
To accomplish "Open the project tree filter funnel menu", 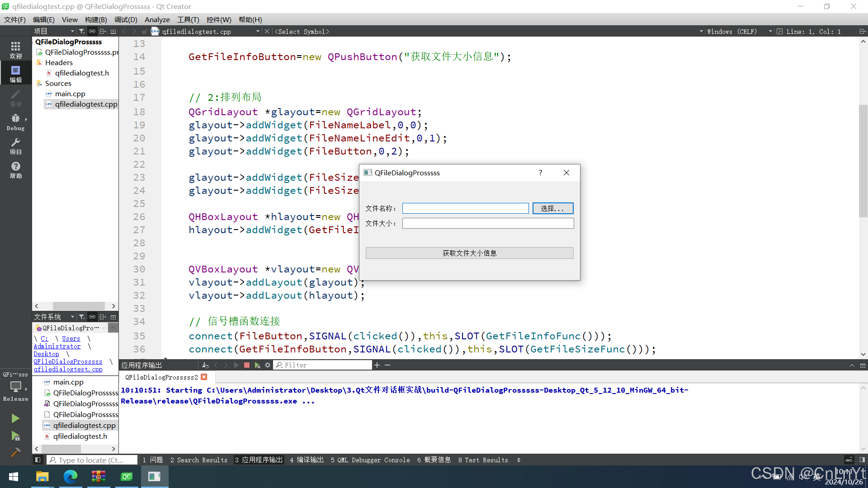I will 82,32.
